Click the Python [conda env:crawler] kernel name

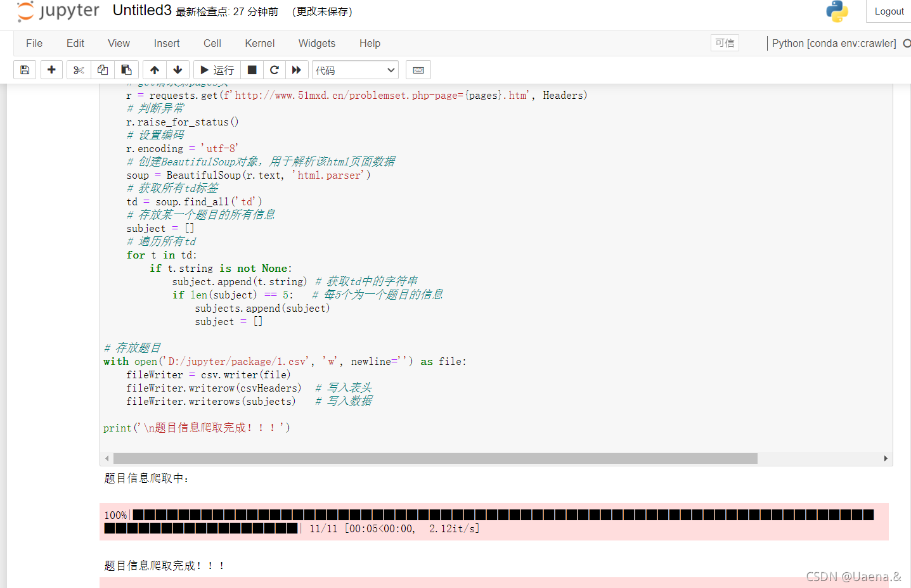[x=834, y=43]
